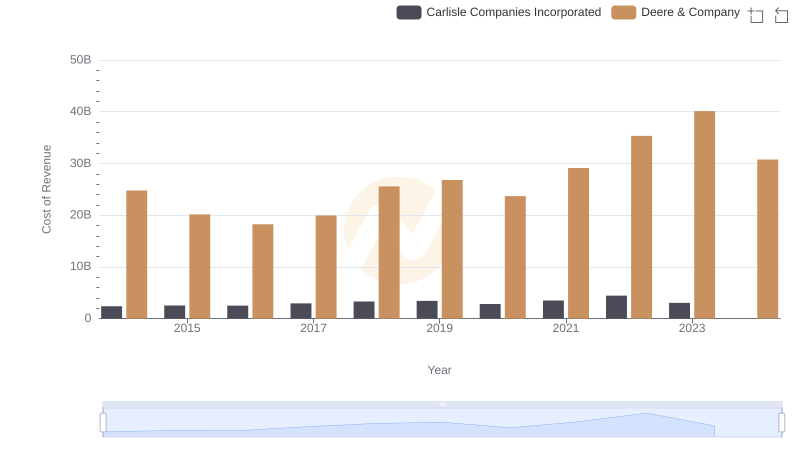Click the Year axis title
Image resolution: width=800 pixels, height=461 pixels.
tap(439, 370)
